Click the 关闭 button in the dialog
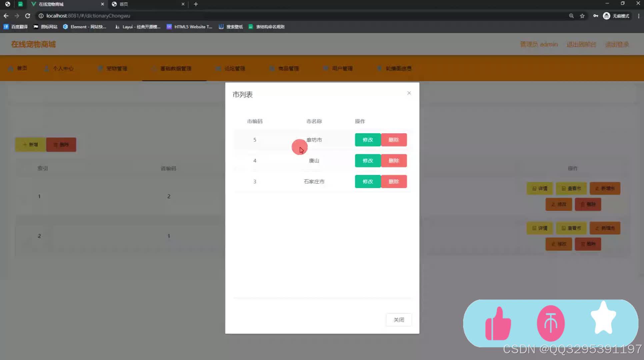This screenshot has width=644, height=360. 399,320
